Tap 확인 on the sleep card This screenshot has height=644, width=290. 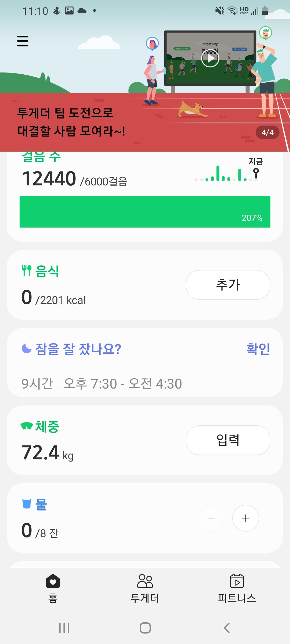click(258, 349)
